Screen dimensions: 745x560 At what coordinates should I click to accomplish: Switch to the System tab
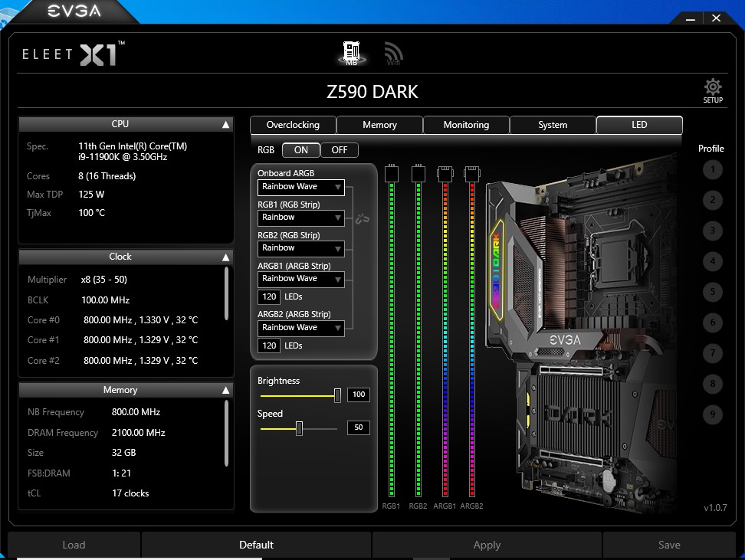pyautogui.click(x=553, y=125)
